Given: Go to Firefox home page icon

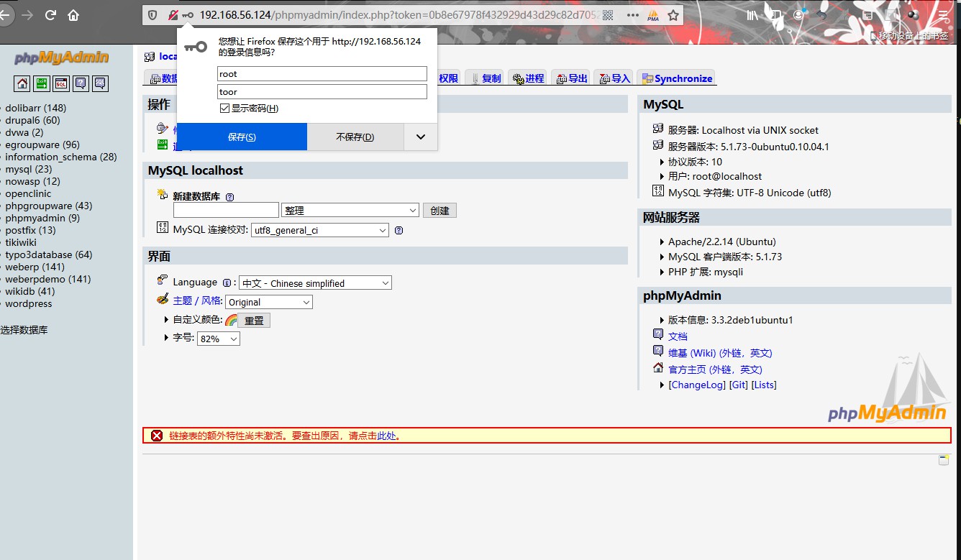Looking at the screenshot, I should 73,15.
